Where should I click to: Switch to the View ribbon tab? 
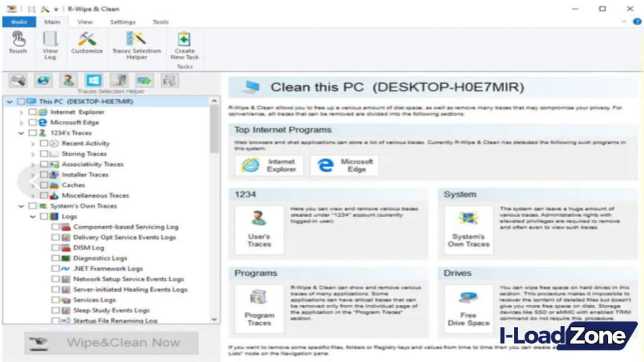coord(85,22)
